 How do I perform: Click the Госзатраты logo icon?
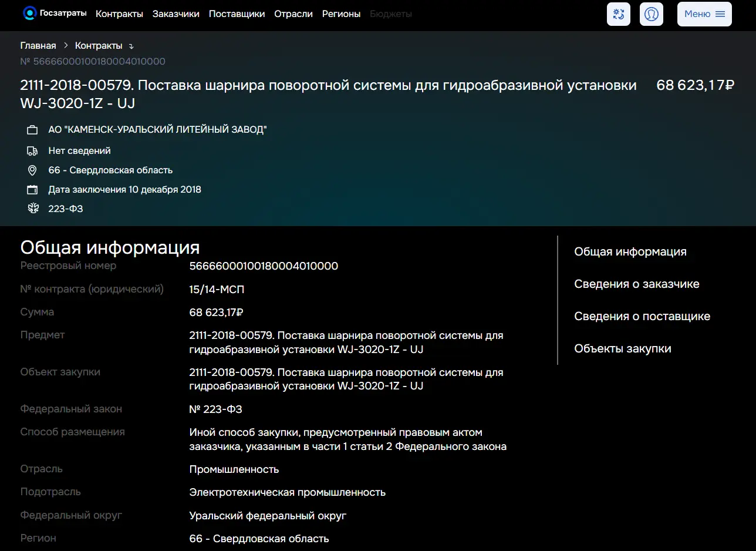[x=29, y=14]
